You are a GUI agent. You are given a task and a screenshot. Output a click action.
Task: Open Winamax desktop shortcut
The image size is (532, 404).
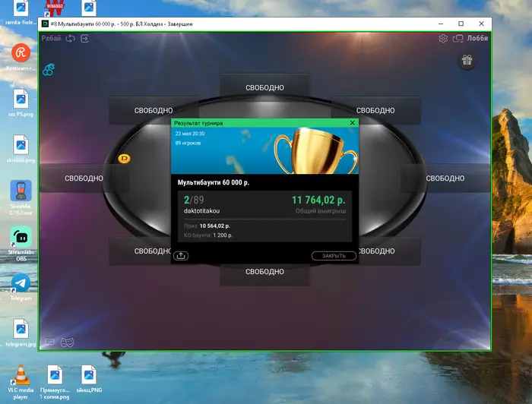tap(54, 9)
